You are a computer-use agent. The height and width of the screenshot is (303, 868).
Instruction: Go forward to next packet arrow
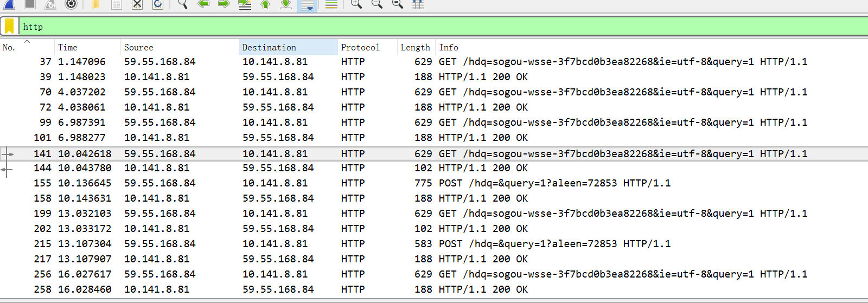(x=224, y=4)
